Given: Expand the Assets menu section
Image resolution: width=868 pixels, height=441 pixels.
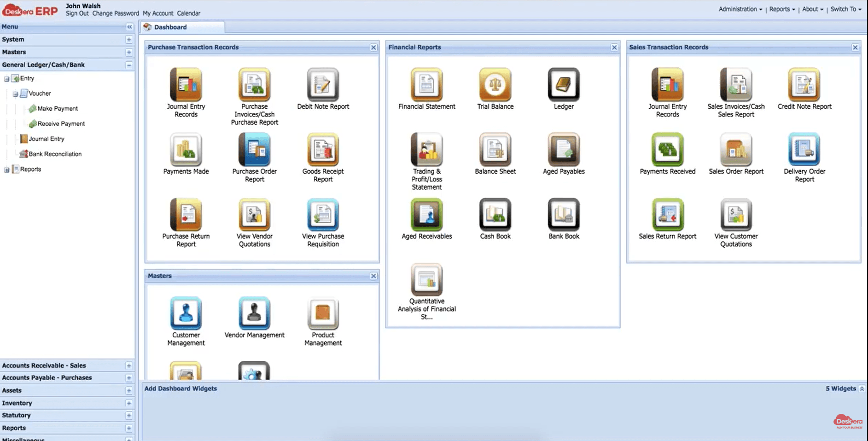Looking at the screenshot, I should click(x=129, y=390).
